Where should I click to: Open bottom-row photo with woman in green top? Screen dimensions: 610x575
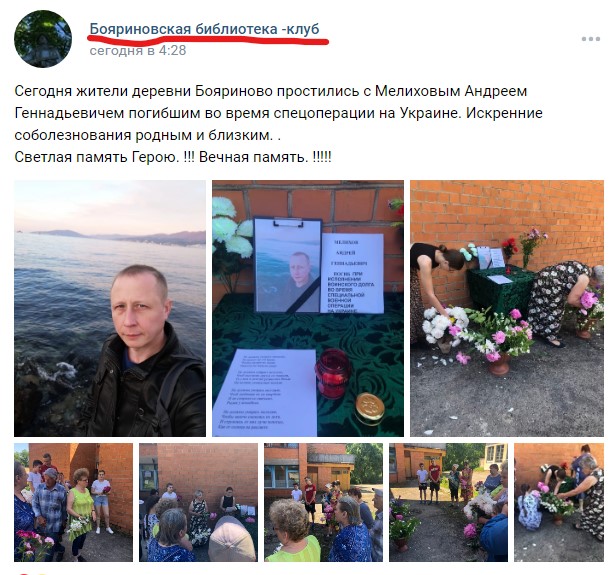click(73, 502)
